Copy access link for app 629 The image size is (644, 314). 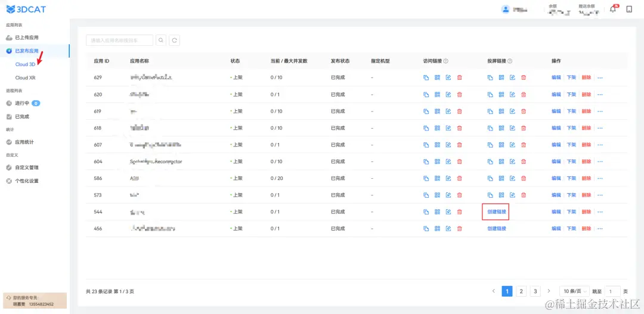426,77
